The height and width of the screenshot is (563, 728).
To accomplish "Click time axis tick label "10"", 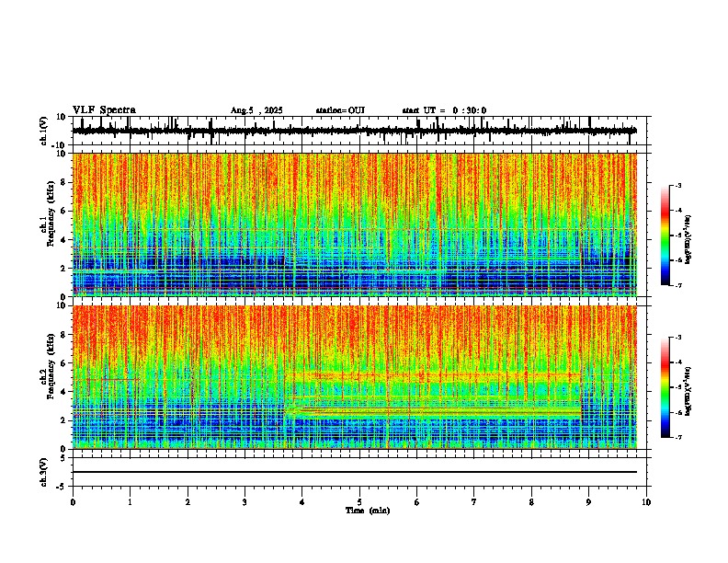I will [x=646, y=502].
